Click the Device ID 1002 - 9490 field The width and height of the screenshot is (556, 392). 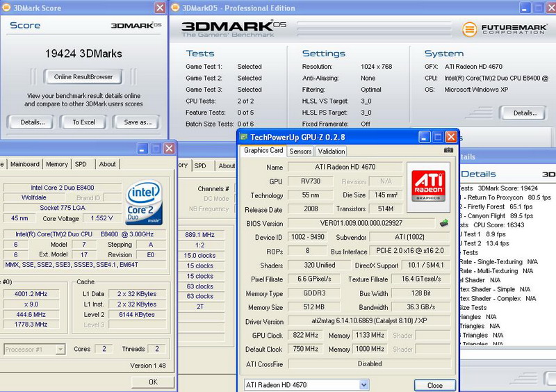[308, 237]
